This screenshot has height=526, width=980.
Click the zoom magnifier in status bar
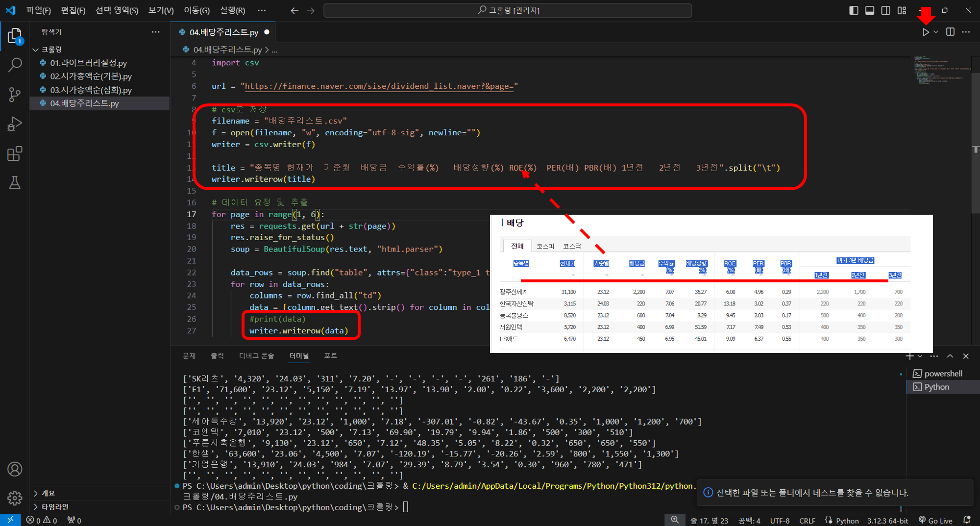pyautogui.click(x=675, y=520)
